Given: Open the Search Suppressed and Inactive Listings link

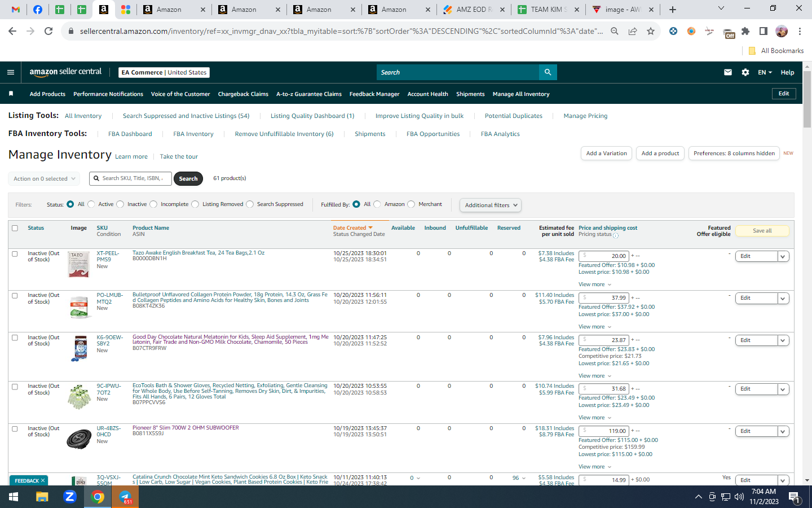Looking at the screenshot, I should pyautogui.click(x=186, y=116).
